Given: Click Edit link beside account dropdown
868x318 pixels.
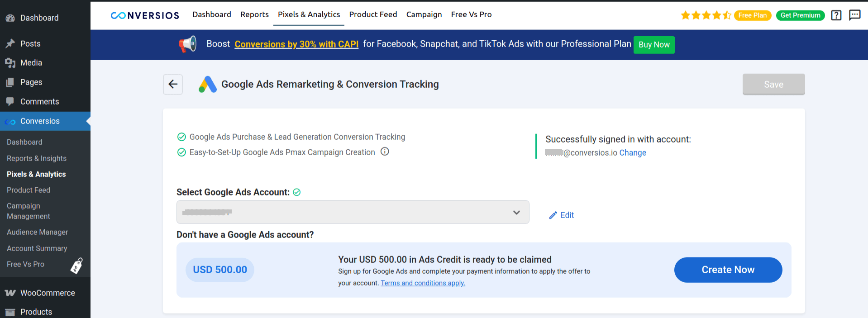Looking at the screenshot, I should coord(562,215).
